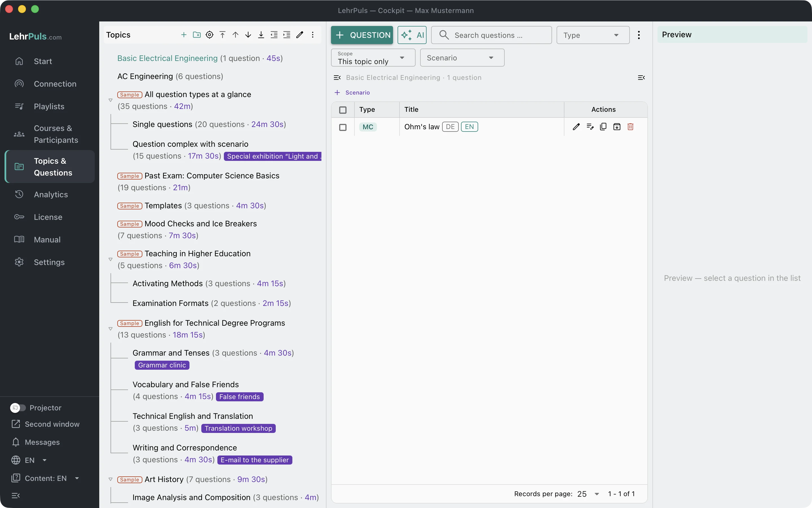Viewport: 812px width, 508px height.
Task: Open Settings in the sidebar
Action: pyautogui.click(x=50, y=262)
